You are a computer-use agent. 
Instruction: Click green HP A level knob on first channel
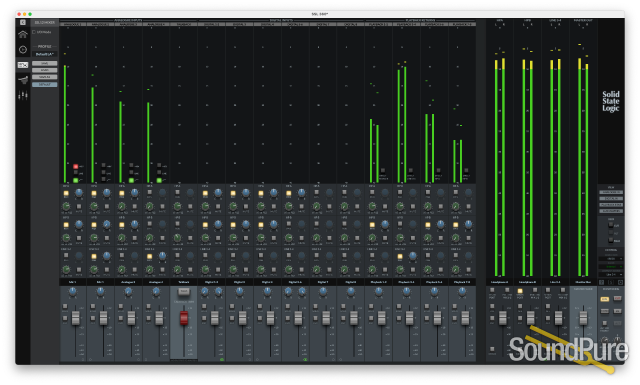(x=66, y=207)
